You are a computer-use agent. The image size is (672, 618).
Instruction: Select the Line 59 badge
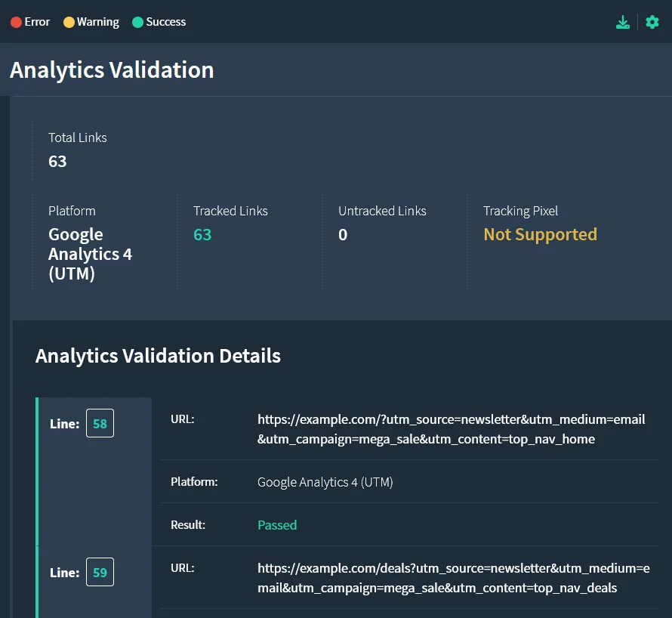click(100, 572)
